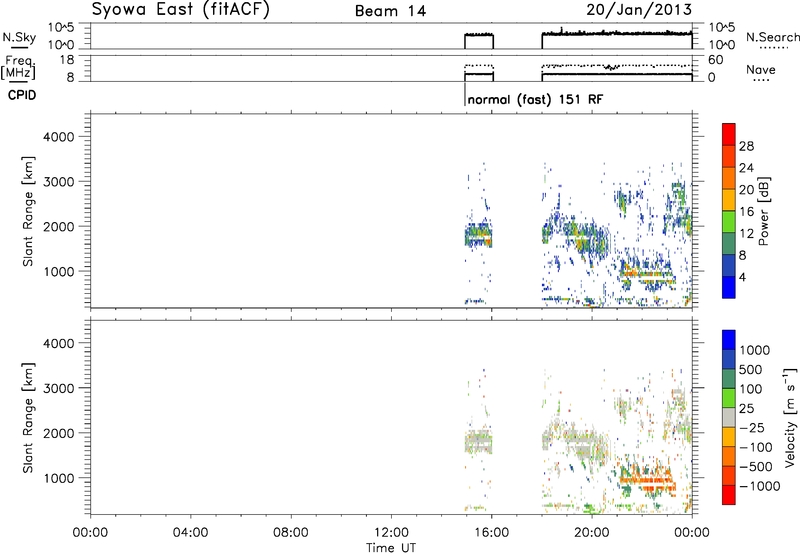Click the 'N.Search' legend label

pos(772,37)
